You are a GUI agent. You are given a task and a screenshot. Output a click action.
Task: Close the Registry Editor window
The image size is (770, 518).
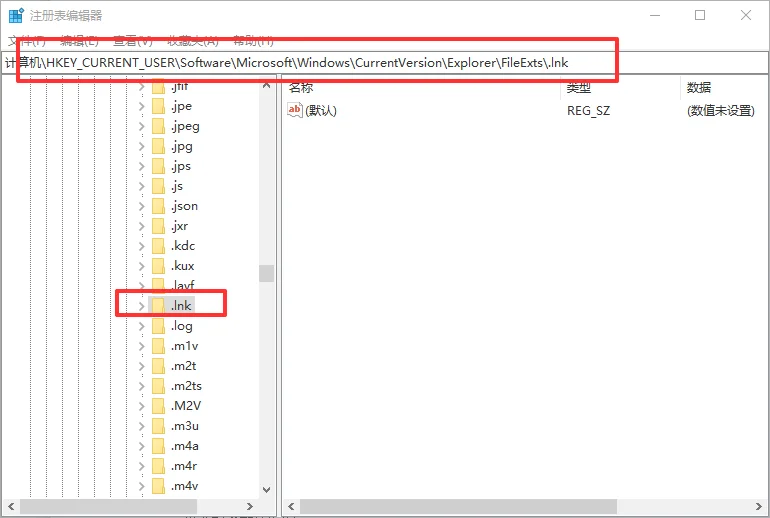[x=746, y=15]
